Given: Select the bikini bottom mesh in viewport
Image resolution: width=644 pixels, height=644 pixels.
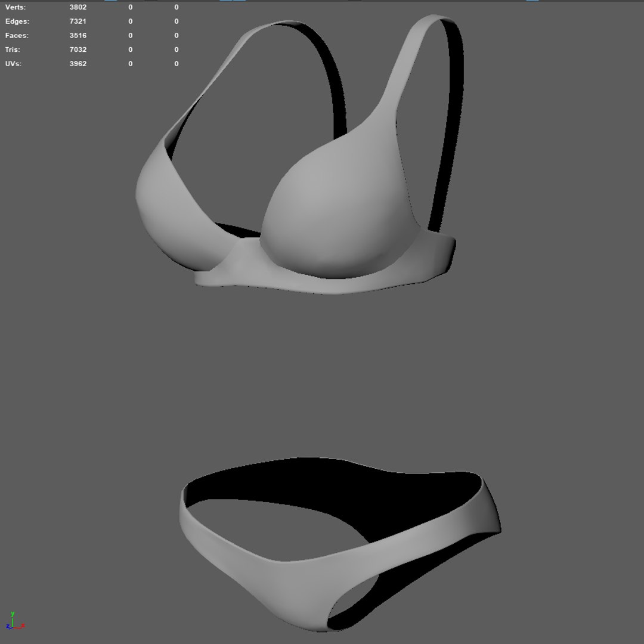Looking at the screenshot, I should pos(304,583).
